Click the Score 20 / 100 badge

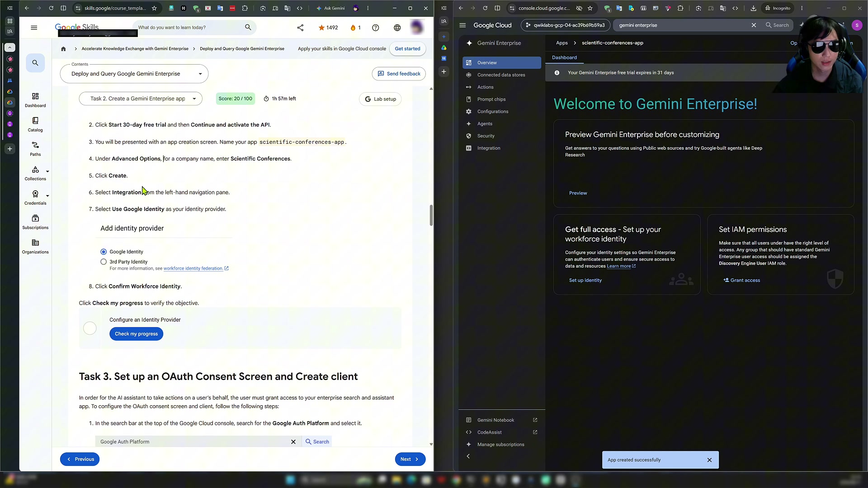tap(235, 99)
